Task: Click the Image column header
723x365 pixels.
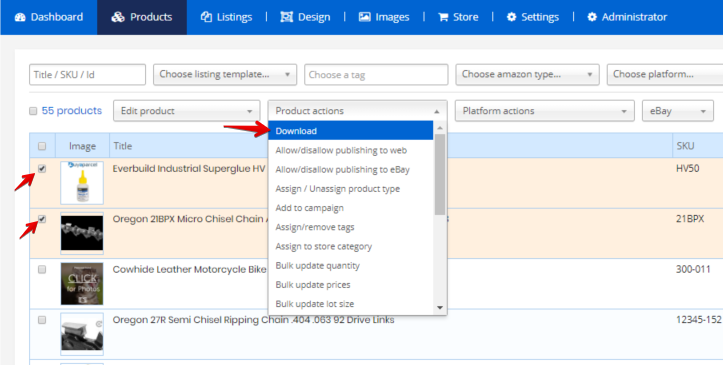Action: coord(83,146)
